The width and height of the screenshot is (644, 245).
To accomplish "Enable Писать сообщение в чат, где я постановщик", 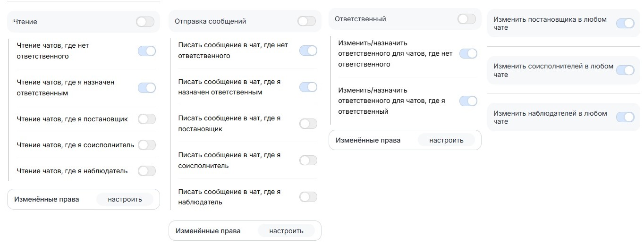I will (308, 124).
